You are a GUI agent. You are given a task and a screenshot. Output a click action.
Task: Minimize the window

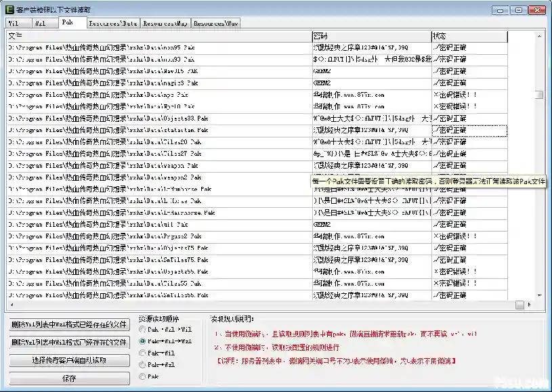(501, 10)
